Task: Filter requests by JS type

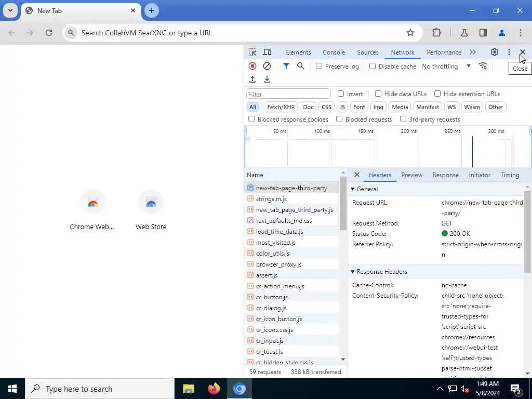Action: click(342, 107)
